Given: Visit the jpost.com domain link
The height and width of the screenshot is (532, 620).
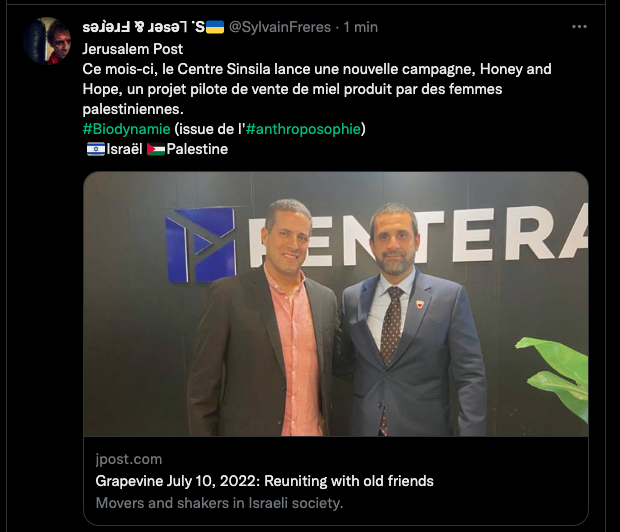Looking at the screenshot, I should coord(123,459).
